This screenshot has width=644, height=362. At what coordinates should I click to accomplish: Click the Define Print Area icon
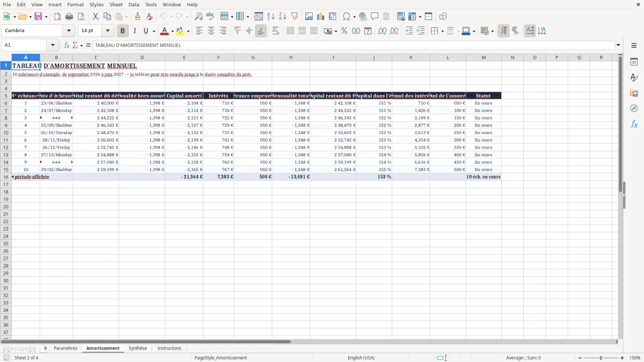[x=400, y=17]
